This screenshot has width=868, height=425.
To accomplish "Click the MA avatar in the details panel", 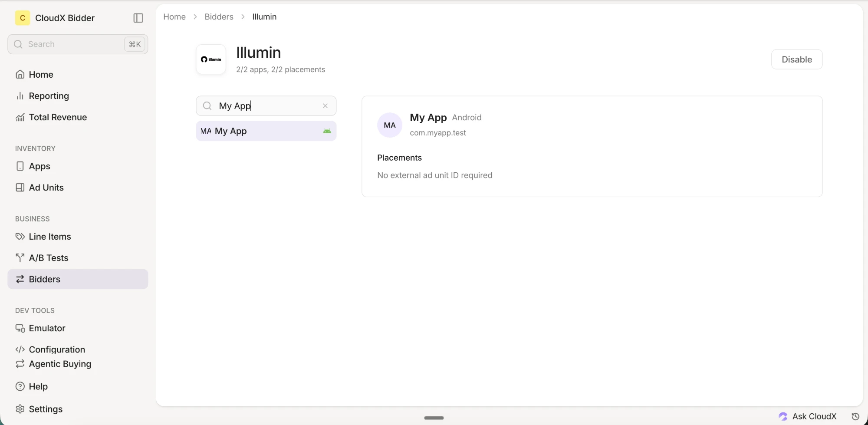I will click(390, 125).
